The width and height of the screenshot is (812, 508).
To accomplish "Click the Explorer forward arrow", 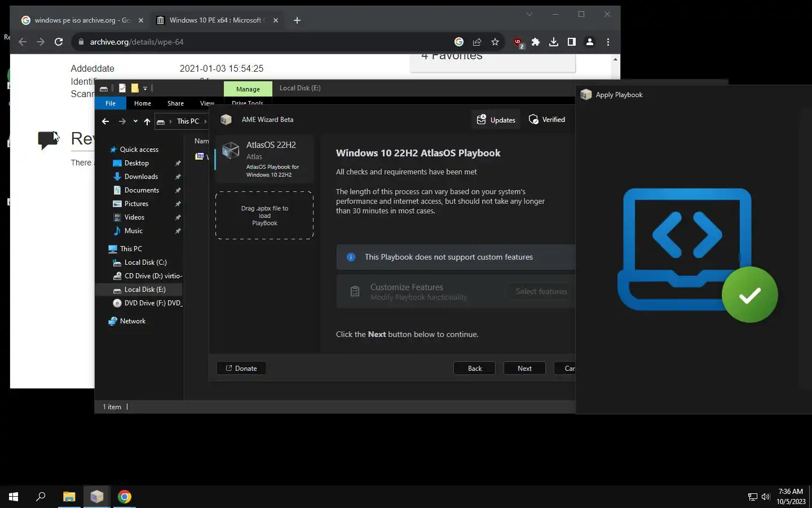I will coord(122,121).
